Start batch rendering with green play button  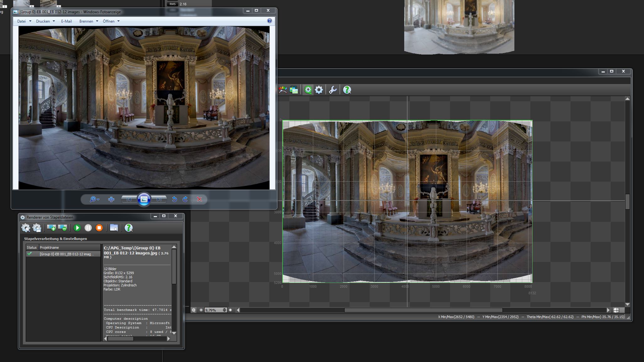pos(77,228)
